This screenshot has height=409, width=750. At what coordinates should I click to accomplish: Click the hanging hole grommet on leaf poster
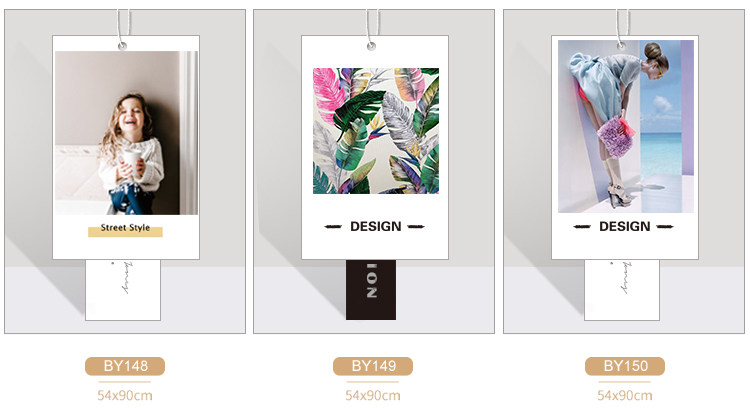pyautogui.click(x=371, y=46)
